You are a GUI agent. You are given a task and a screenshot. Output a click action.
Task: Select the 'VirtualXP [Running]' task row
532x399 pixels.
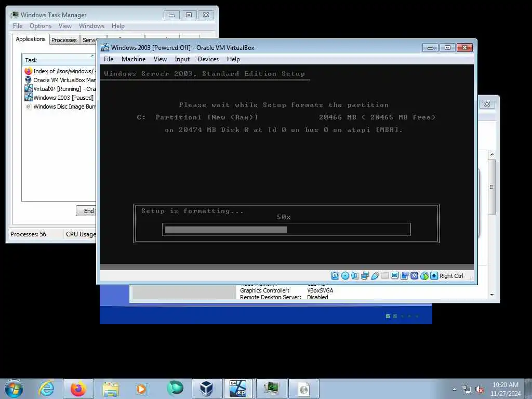(60, 89)
